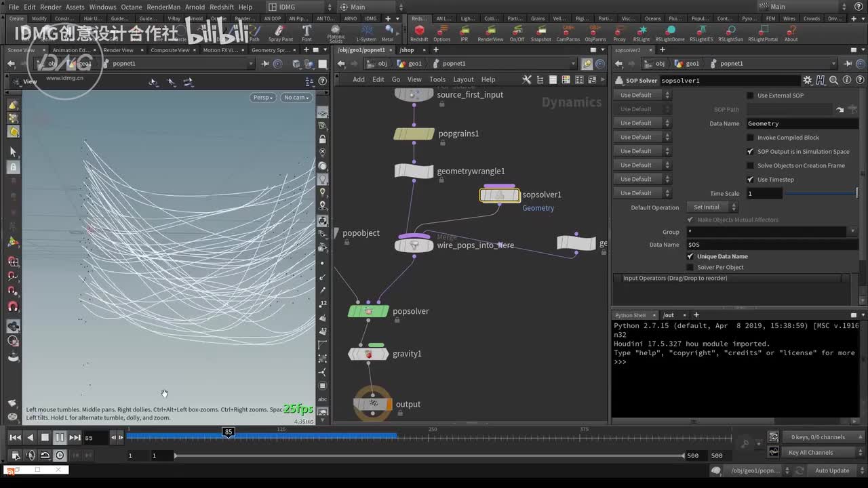Click the Redshift Snapshot shelf tool
Screen dimensions: 868x488
click(x=540, y=33)
